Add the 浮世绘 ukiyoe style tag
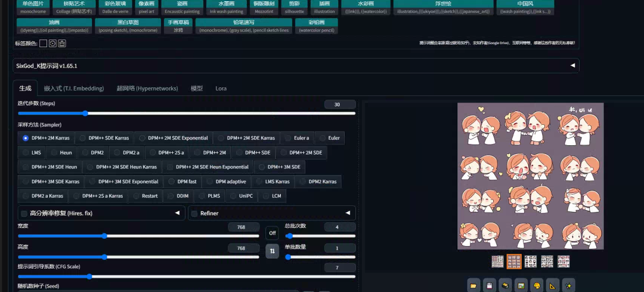This screenshot has height=292, width=644. [x=443, y=7]
